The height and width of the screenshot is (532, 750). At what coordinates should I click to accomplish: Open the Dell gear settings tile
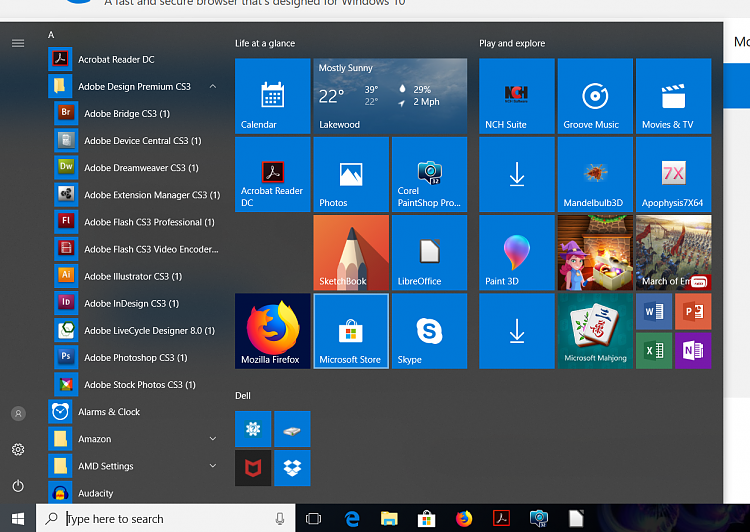[253, 429]
